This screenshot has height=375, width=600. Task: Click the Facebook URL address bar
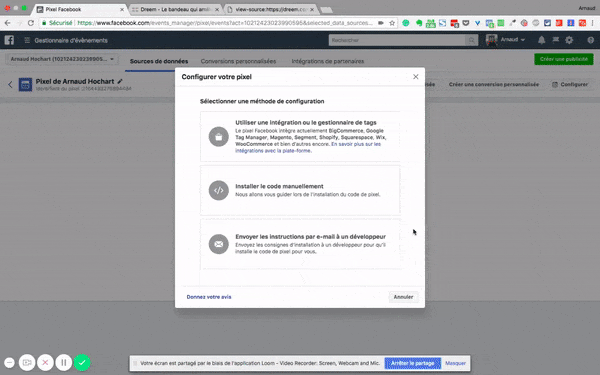[x=225, y=23]
